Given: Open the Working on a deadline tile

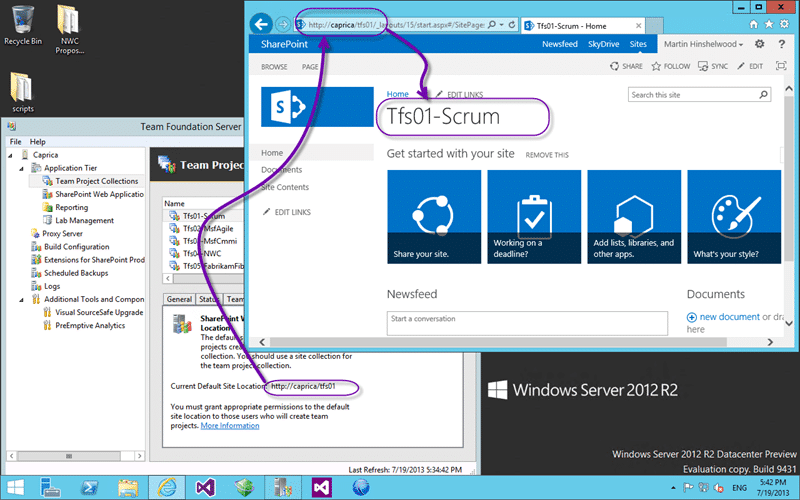Looking at the screenshot, I should click(534, 217).
